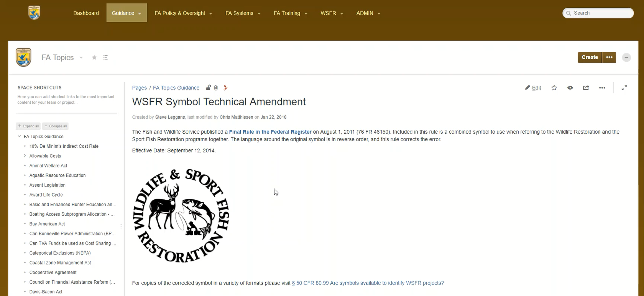Open Council on Financial Assistance Reform page
The height and width of the screenshot is (296, 644).
point(72,282)
